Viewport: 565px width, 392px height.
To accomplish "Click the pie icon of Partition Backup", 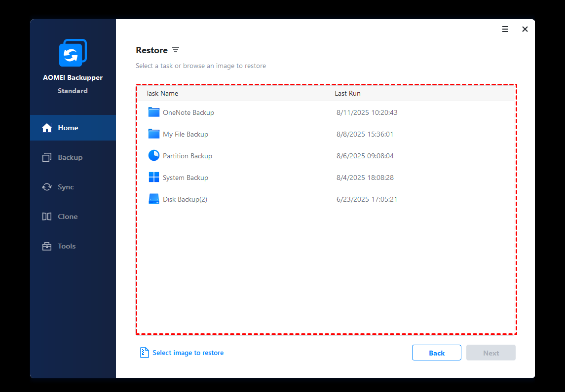I will 154,155.
